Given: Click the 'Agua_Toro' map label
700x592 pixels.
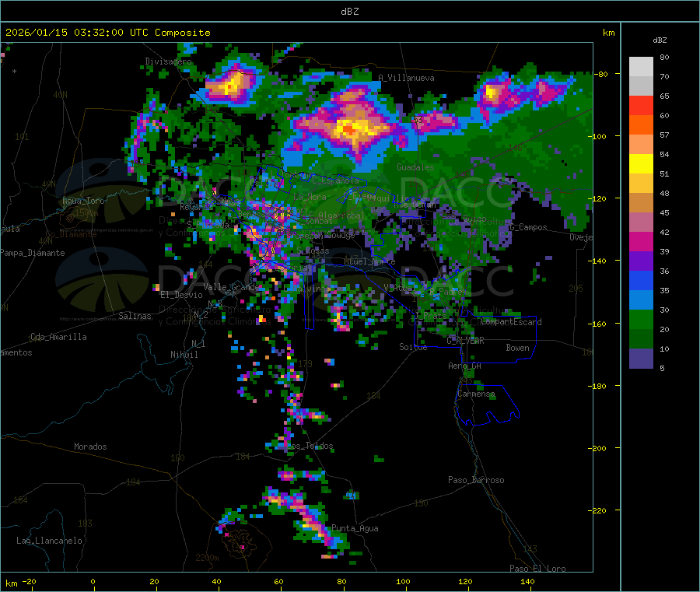Looking at the screenshot, I should tap(83, 201).
